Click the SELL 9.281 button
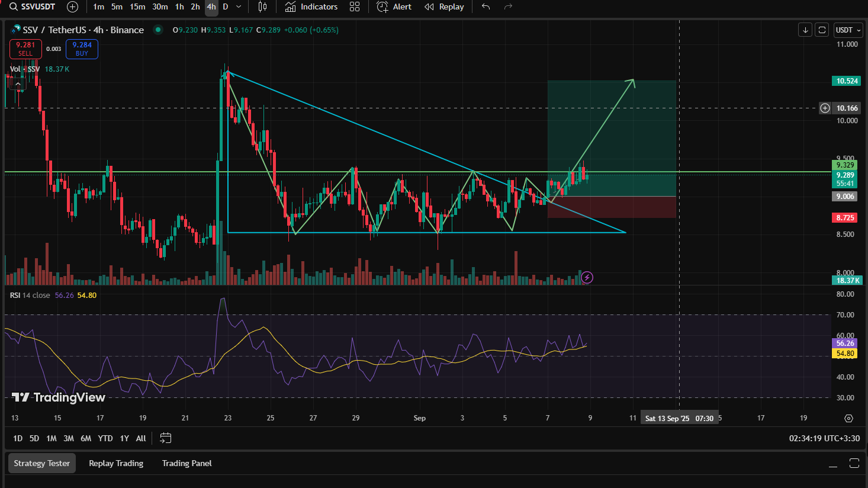 25,49
